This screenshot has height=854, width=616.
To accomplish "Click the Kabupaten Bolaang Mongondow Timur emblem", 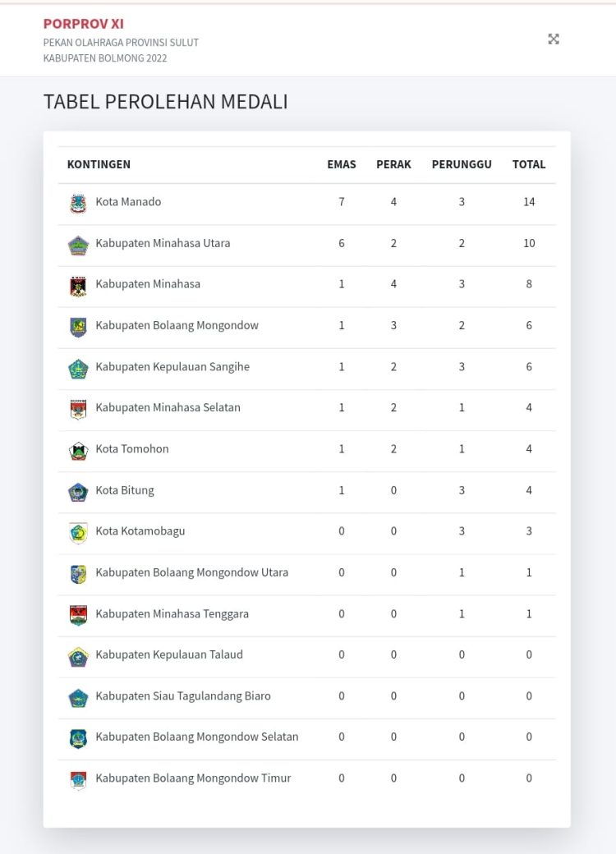I will click(78, 779).
